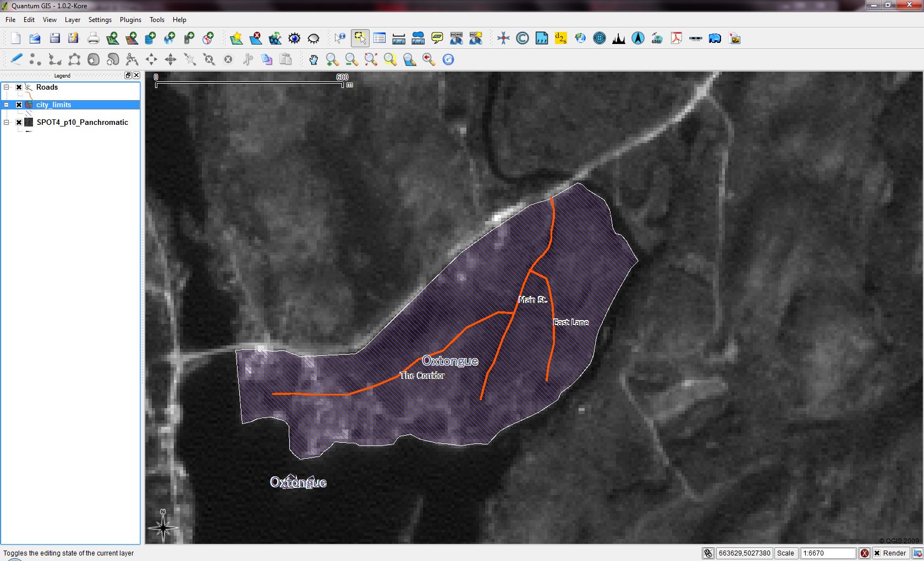Image resolution: width=924 pixels, height=561 pixels.
Task: Hide the Roads layer via checkbox
Action: (x=19, y=87)
